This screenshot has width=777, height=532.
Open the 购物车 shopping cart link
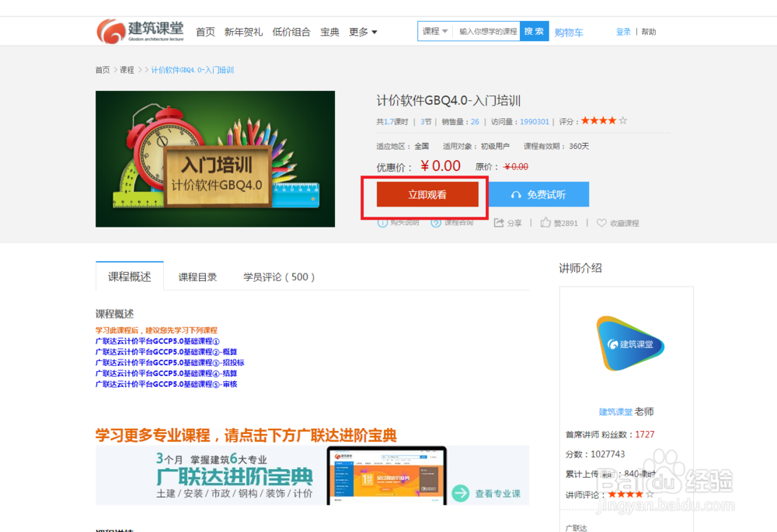[569, 33]
